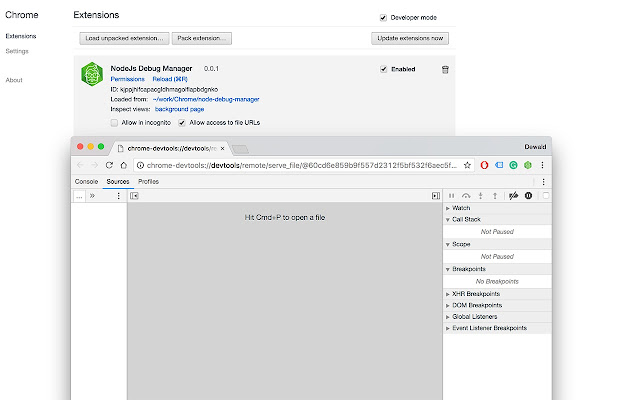Bookmark this page with star icon
The width and height of the screenshot is (640, 400).
pyautogui.click(x=467, y=165)
